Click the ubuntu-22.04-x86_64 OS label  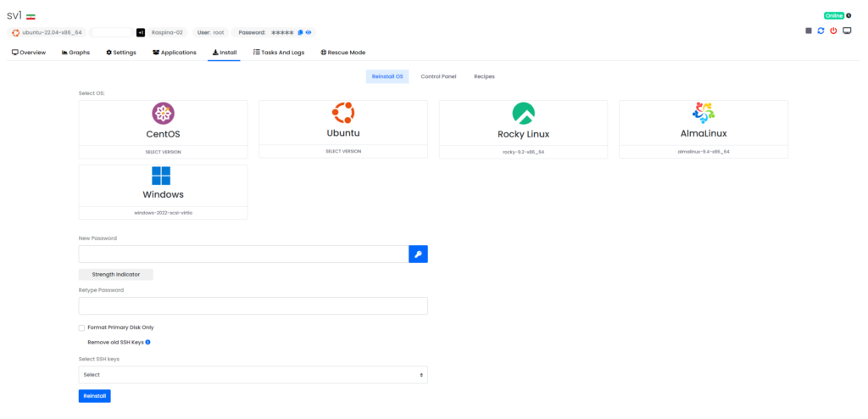click(x=52, y=33)
